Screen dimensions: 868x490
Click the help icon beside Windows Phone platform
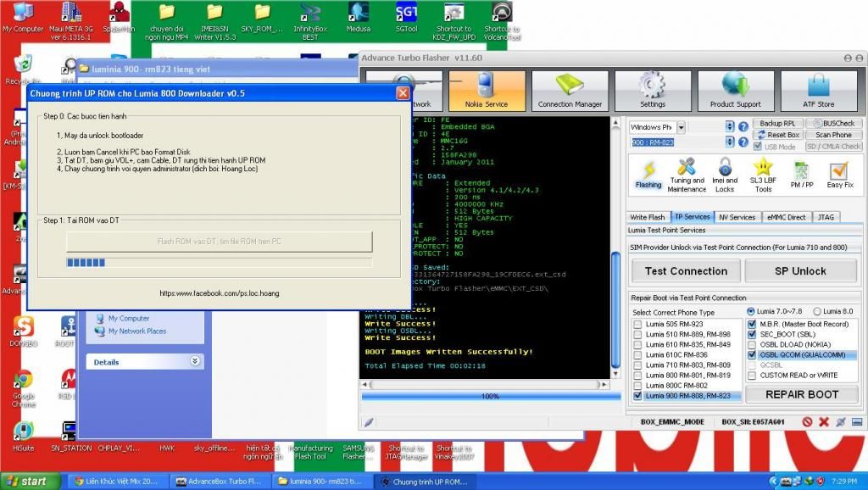pos(743,127)
